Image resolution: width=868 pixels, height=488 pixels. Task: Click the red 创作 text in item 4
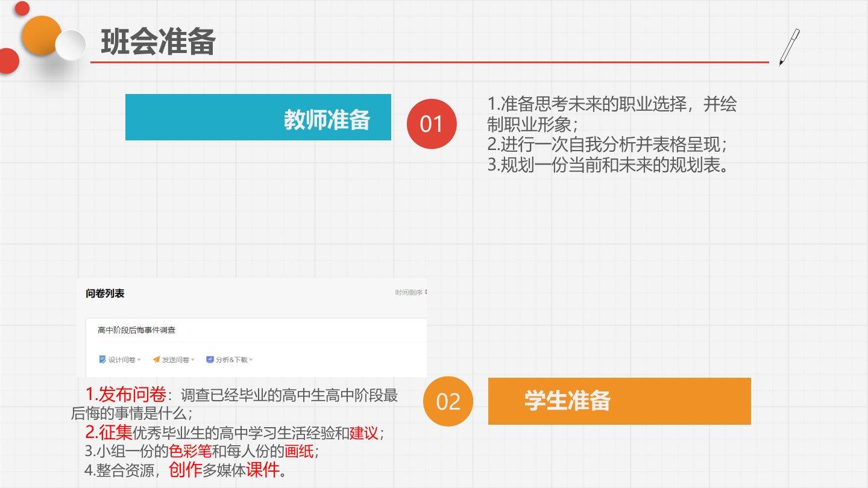(x=184, y=469)
